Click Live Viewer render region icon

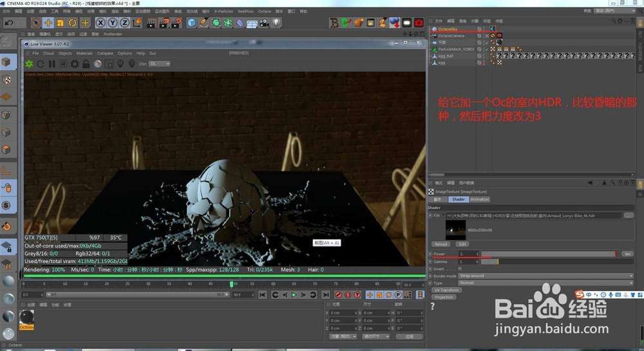tap(109, 64)
